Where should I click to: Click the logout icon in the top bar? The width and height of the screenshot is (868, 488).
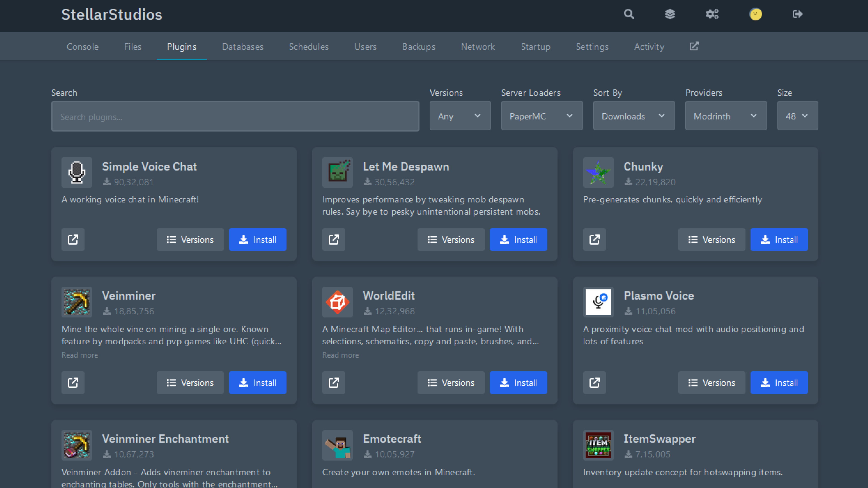797,14
